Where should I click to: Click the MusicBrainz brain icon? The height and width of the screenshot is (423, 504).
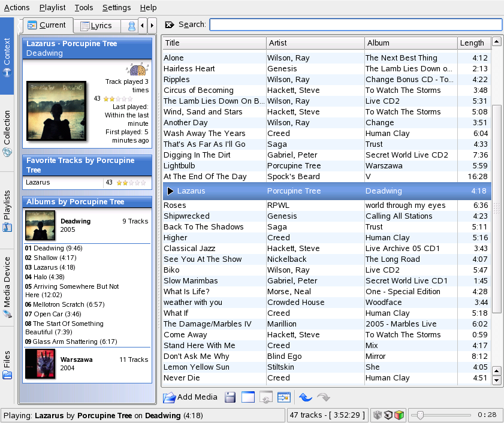pyautogui.click(x=137, y=70)
